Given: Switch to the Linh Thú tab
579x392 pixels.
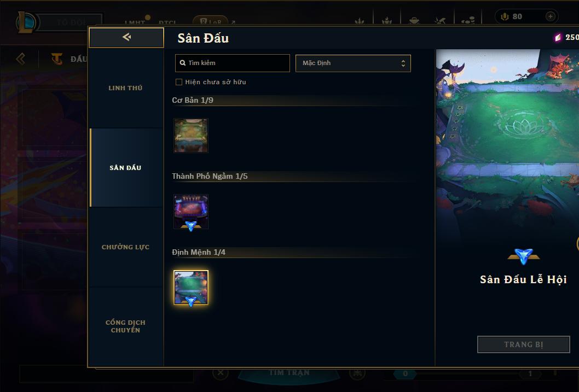Looking at the screenshot, I should 125,88.
